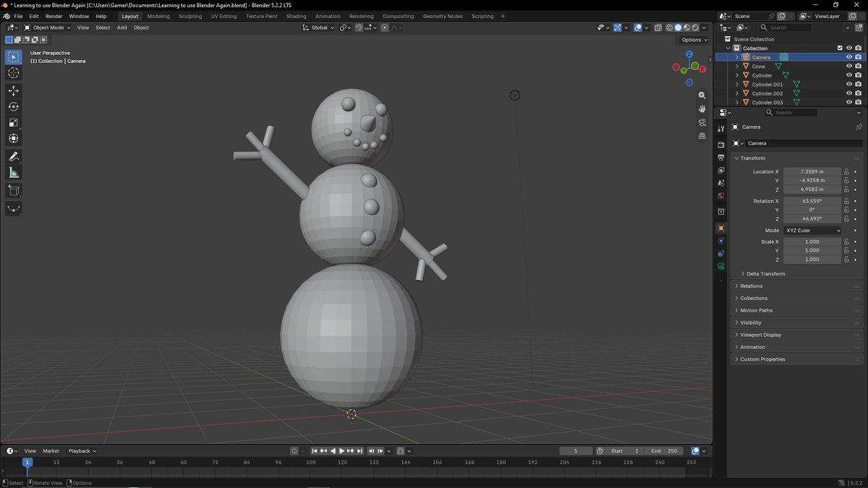Toggle camera view with the camera gizmo icon

tap(702, 122)
